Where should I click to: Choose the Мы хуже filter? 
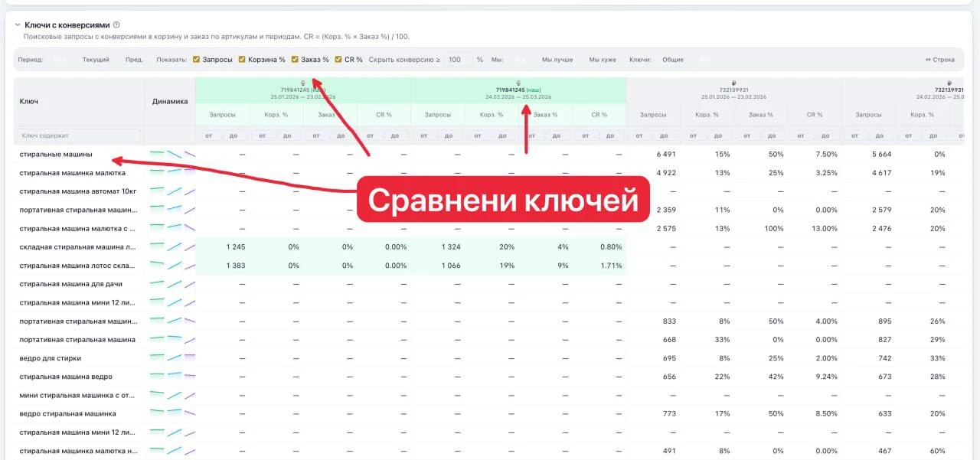point(603,59)
